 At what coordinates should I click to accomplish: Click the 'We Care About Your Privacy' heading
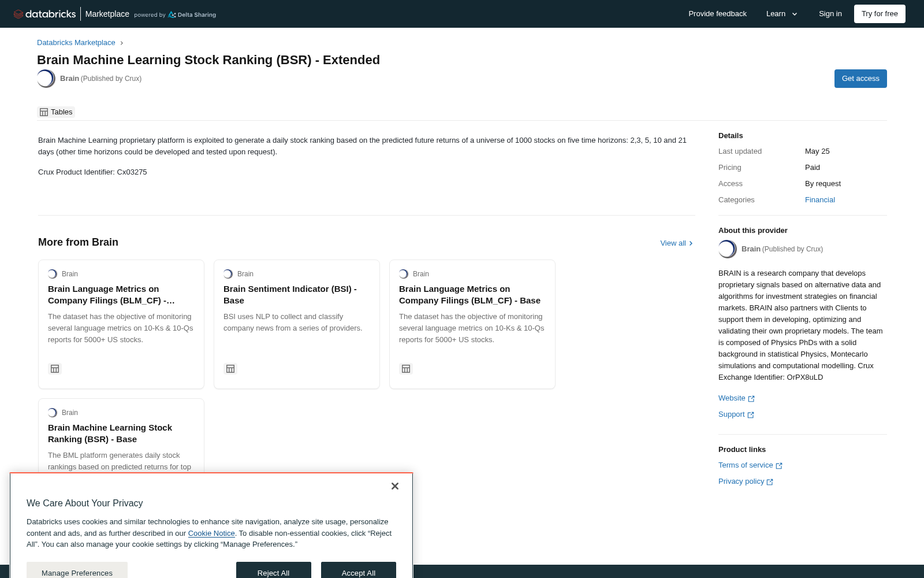tap(84, 503)
